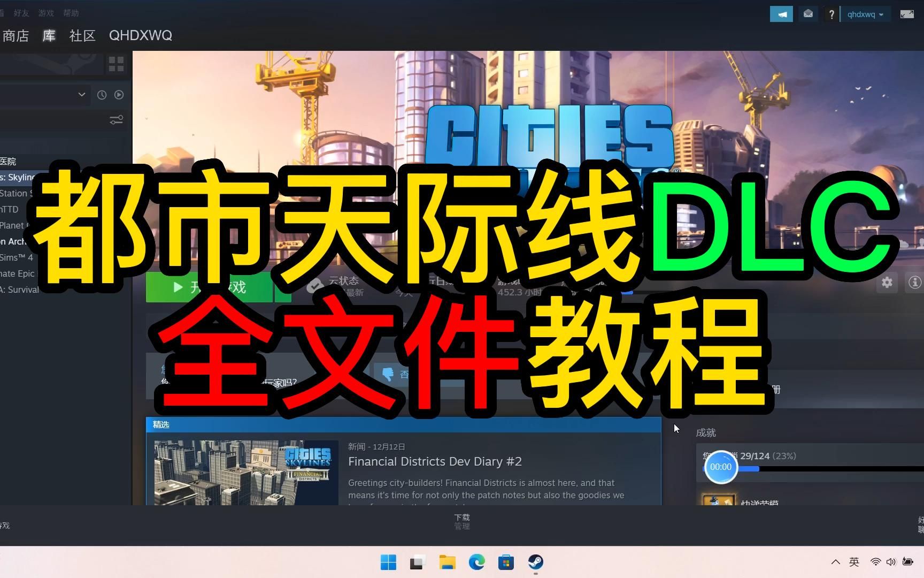Image resolution: width=924 pixels, height=578 pixels.
Task: Toggle sort by recent clock icon
Action: tap(102, 95)
